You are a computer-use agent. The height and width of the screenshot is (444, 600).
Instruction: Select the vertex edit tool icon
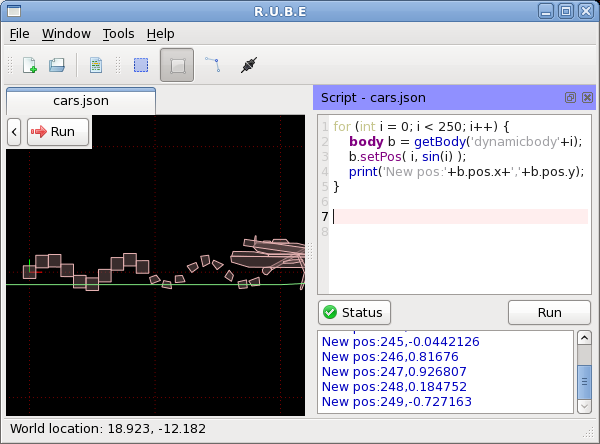pos(212,66)
